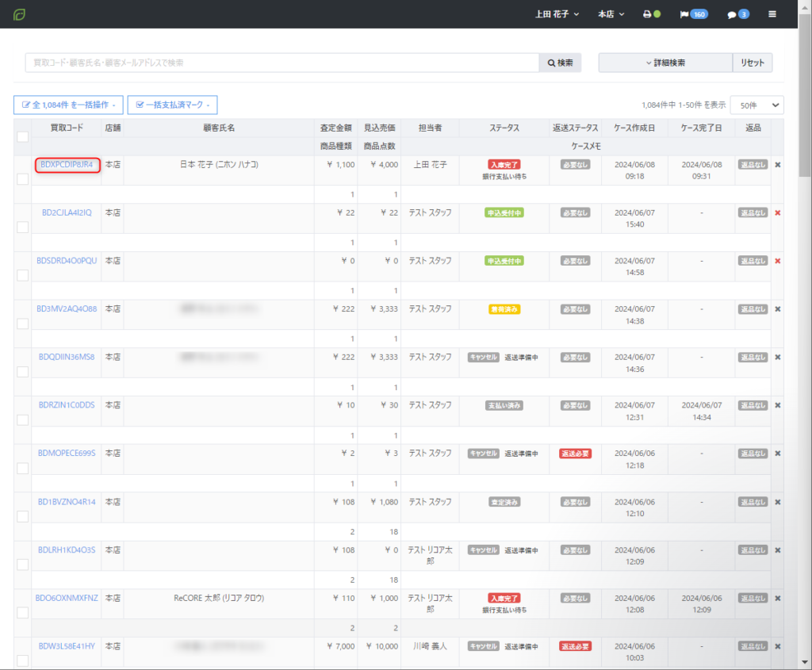Delete row BDXPCDIP8JR4 with X icon

pos(777,165)
